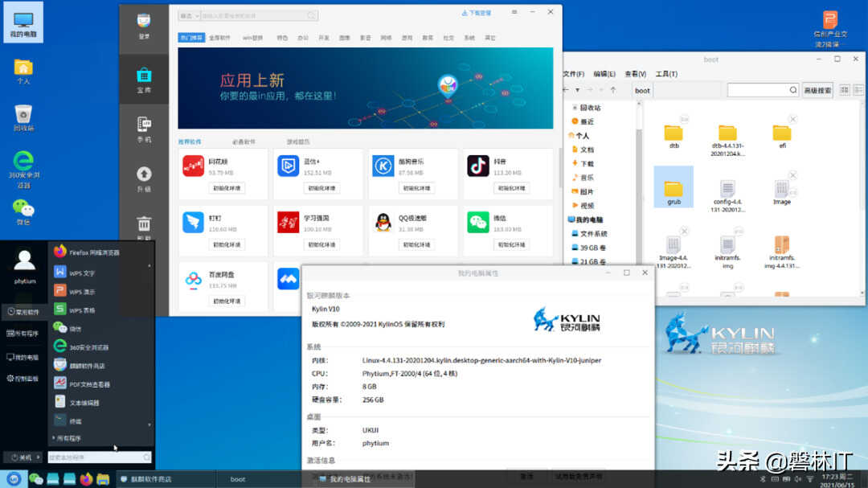The height and width of the screenshot is (488, 868).
Task: Go back in the boot file manager
Action: tap(566, 90)
